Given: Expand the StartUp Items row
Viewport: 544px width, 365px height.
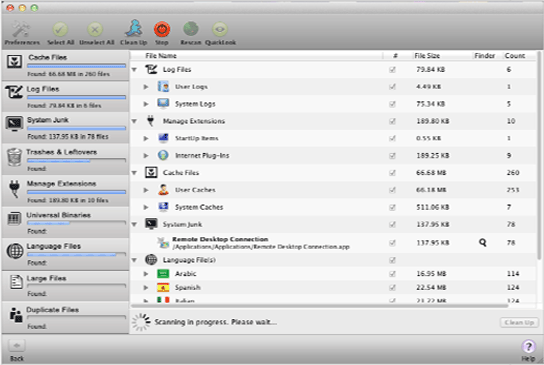Looking at the screenshot, I should click(146, 138).
